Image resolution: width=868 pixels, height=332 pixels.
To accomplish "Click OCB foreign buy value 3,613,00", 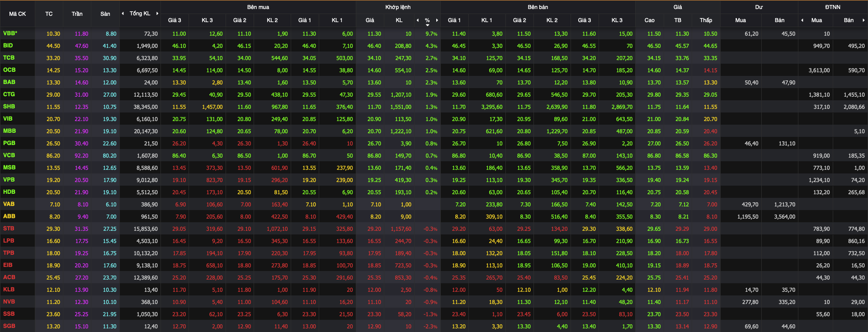I will coord(819,70).
